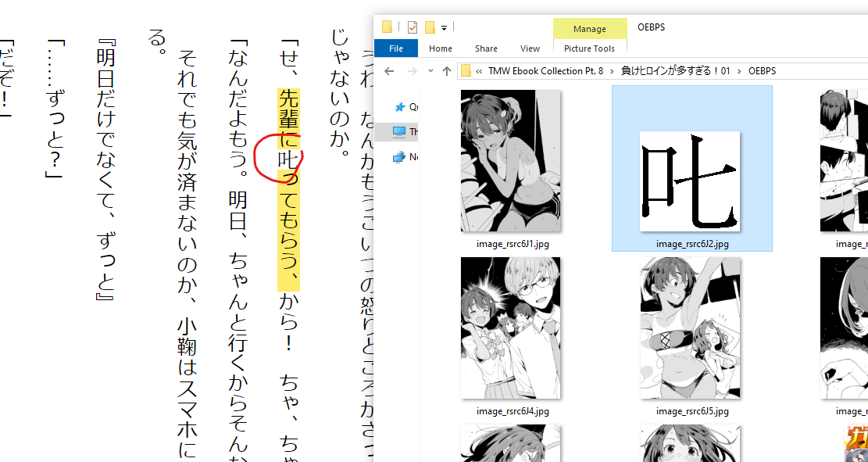Switch to the View ribbon tab
This screenshot has width=868, height=462.
click(530, 48)
